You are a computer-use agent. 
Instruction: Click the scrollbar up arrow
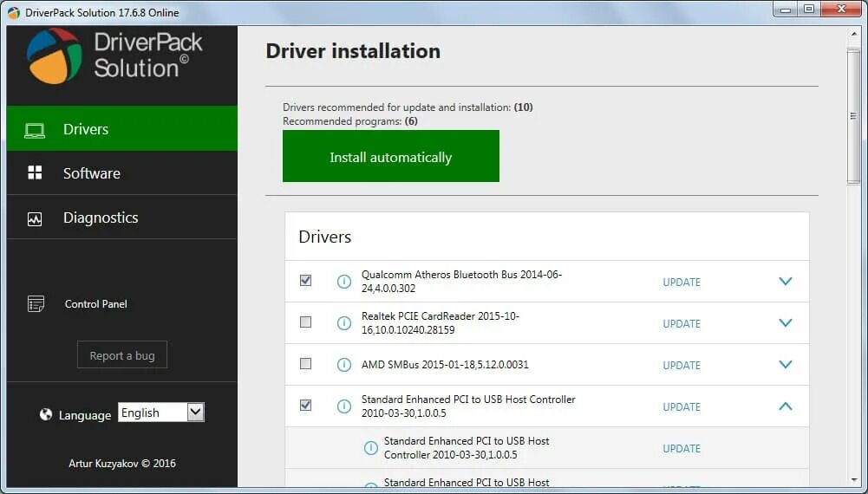[x=853, y=35]
